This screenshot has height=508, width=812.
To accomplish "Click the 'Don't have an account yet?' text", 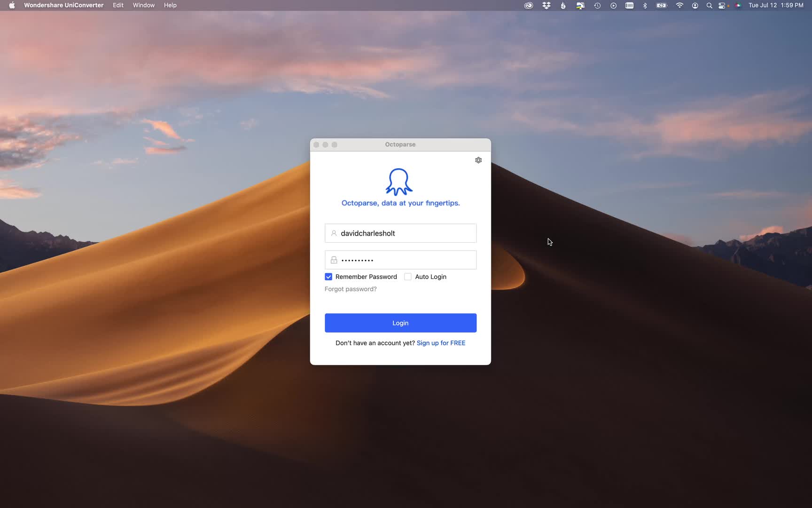I will pyautogui.click(x=375, y=343).
